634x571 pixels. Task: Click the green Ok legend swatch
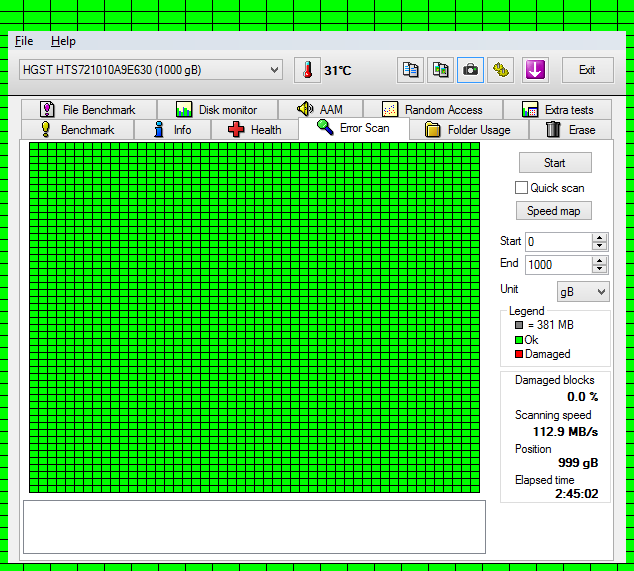[x=519, y=340]
